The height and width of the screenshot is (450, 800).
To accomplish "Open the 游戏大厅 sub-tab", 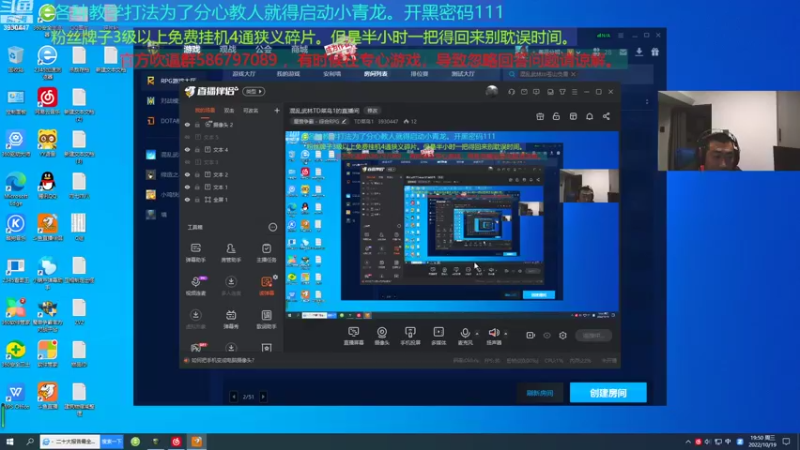I will click(244, 74).
